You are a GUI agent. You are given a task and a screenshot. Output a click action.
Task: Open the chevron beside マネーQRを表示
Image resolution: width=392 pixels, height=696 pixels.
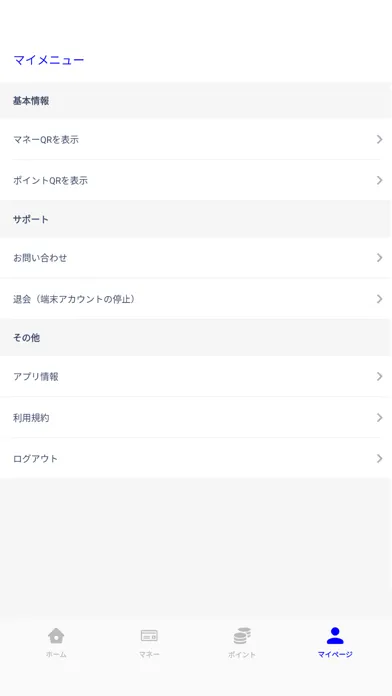pyautogui.click(x=379, y=139)
